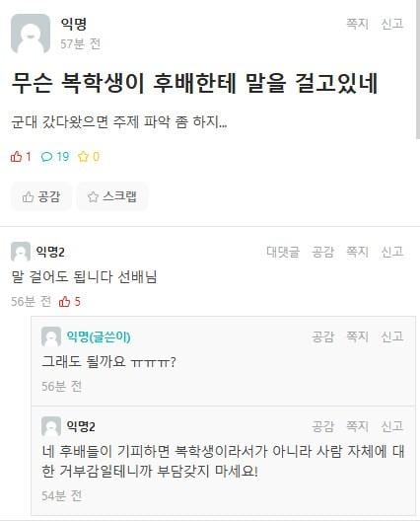Reply to 익명2 with 대댓글
Screen dimensions: 420x521
pyautogui.click(x=283, y=252)
